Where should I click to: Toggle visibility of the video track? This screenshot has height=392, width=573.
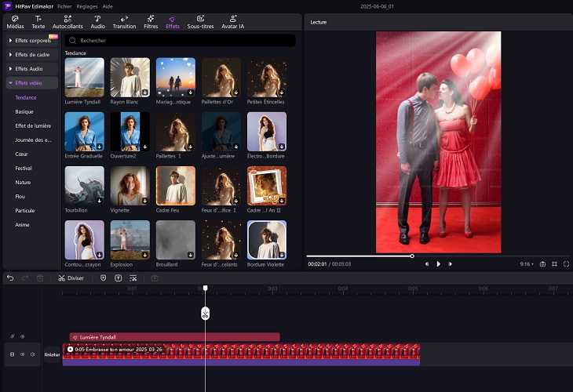pyautogui.click(x=23, y=354)
